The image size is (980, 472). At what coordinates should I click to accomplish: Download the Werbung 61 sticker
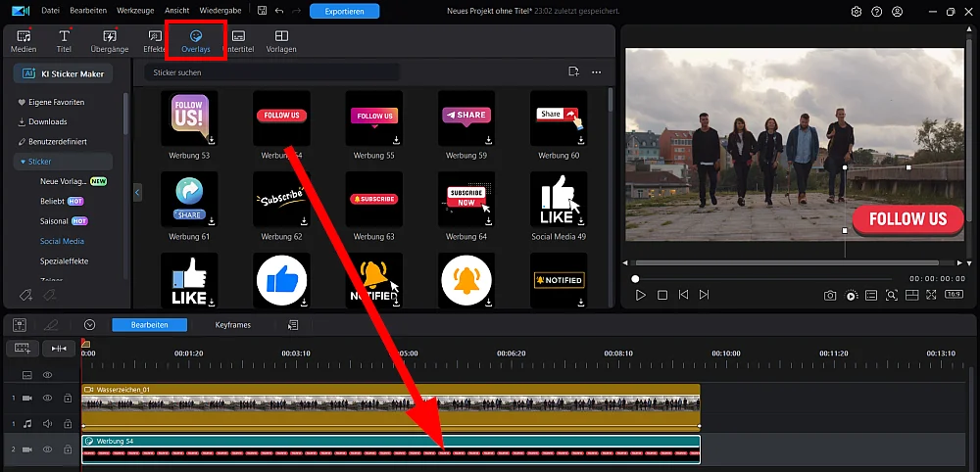(x=212, y=221)
